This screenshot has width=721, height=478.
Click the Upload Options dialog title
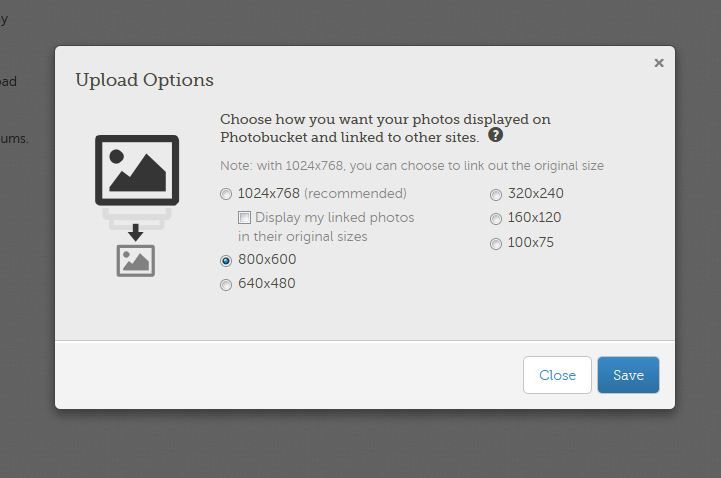pos(144,80)
